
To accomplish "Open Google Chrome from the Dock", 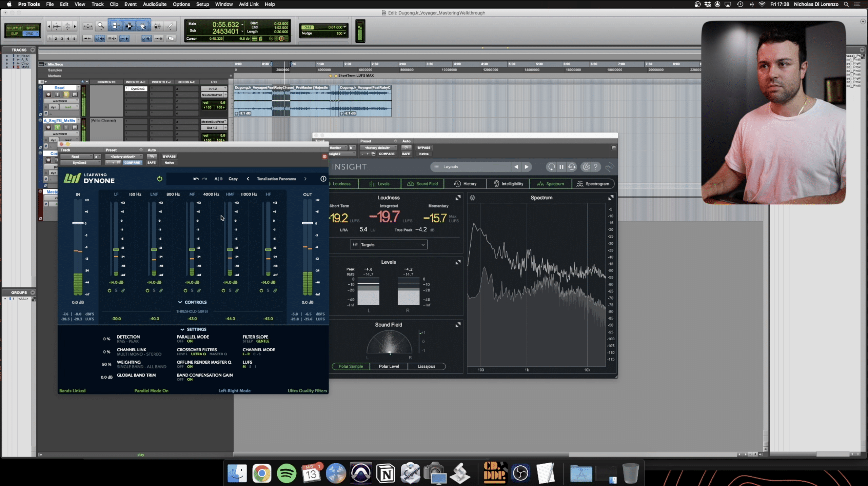I will tap(262, 473).
